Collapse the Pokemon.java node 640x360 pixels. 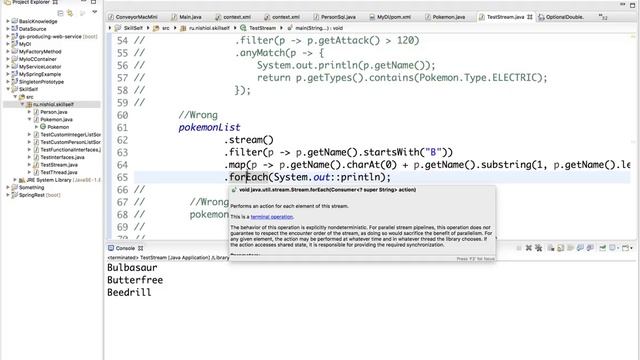[x=29, y=119]
